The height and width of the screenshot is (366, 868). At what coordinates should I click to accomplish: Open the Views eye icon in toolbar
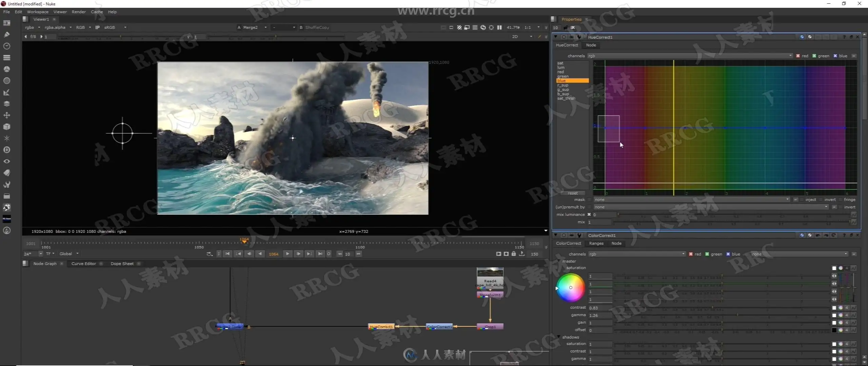[6, 161]
